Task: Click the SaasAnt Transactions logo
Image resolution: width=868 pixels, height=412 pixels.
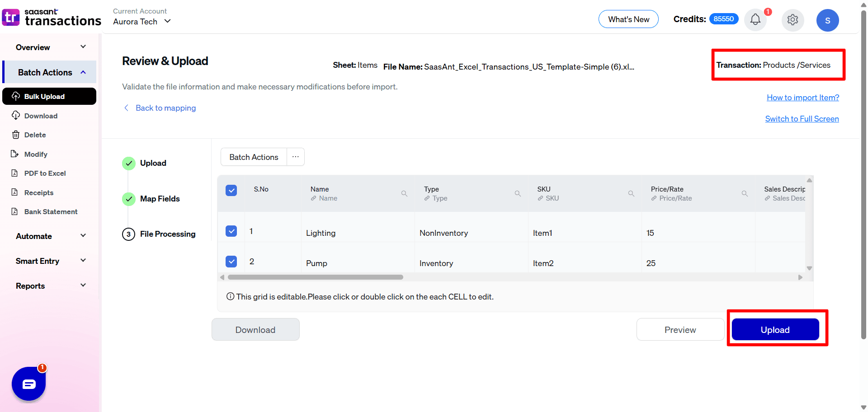Action: (x=52, y=17)
